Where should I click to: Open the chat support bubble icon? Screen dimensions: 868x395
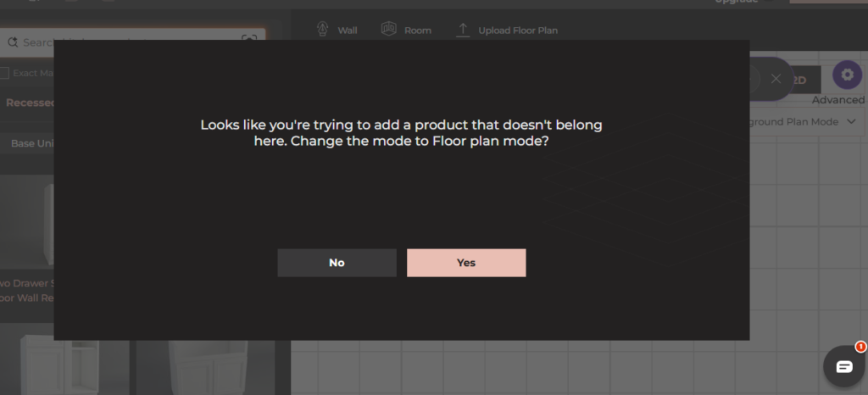(844, 366)
